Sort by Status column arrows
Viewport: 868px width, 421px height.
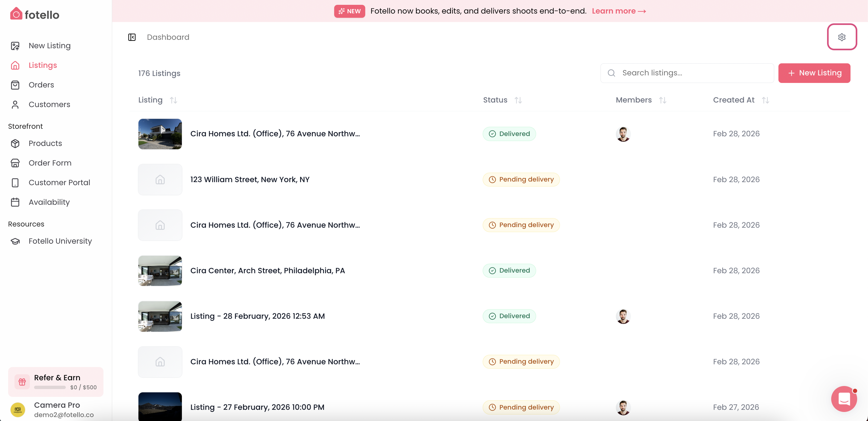[x=518, y=100]
